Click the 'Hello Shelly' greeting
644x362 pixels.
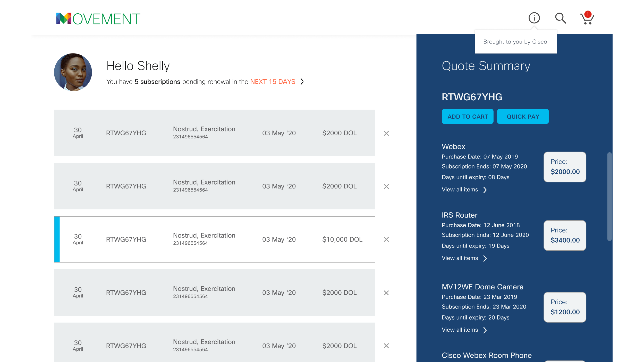(x=138, y=66)
